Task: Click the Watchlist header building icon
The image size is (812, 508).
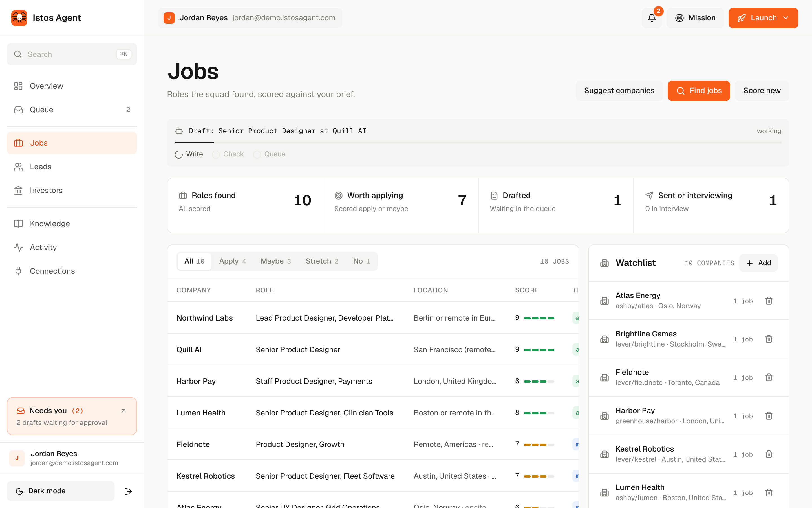Action: point(604,263)
